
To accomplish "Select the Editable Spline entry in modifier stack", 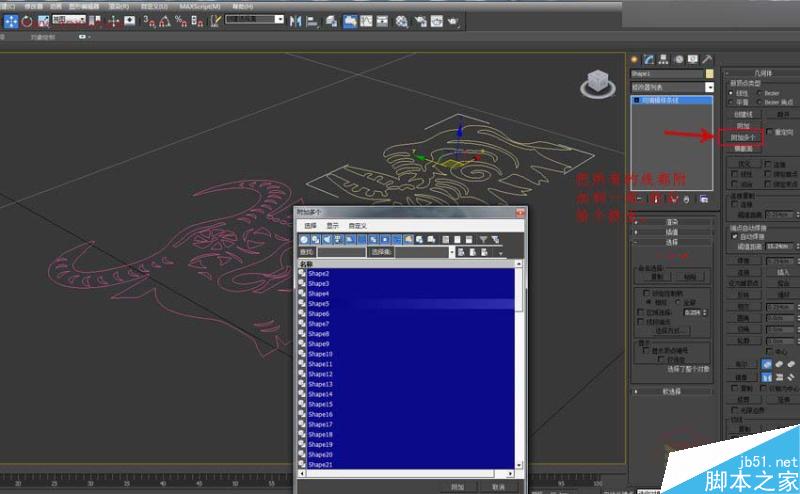I will tap(672, 100).
